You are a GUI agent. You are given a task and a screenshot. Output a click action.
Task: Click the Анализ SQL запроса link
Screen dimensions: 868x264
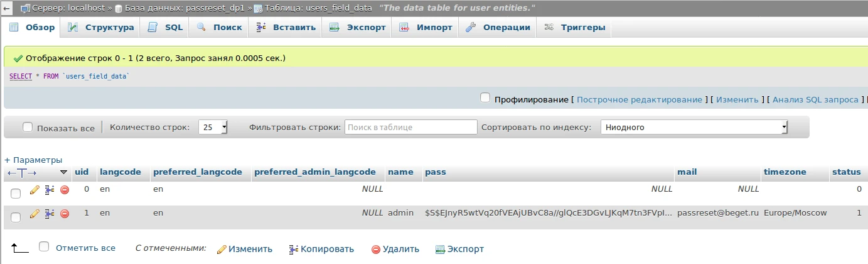(x=815, y=99)
